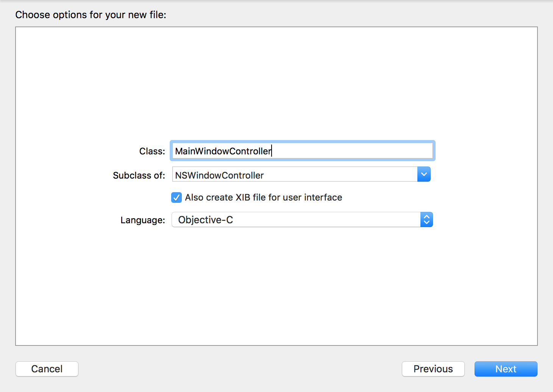
Task: Open the Subclass of combo box arrow
Action: pyautogui.click(x=424, y=174)
